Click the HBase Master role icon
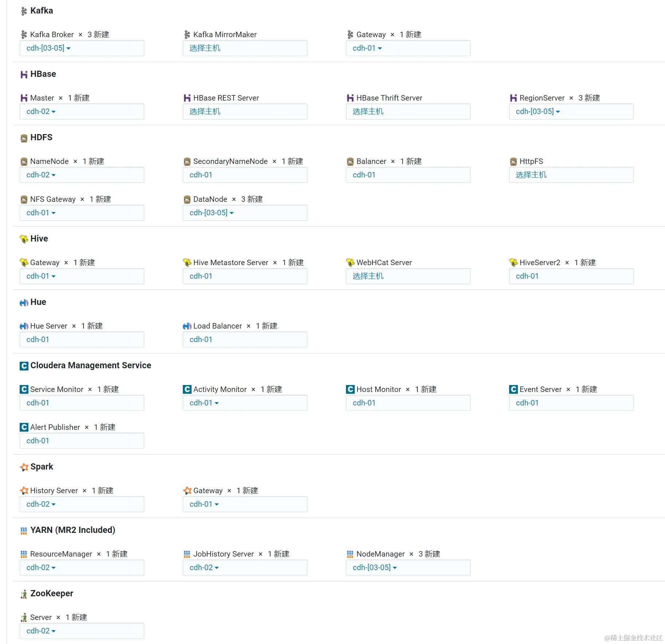665x644 pixels. point(24,98)
